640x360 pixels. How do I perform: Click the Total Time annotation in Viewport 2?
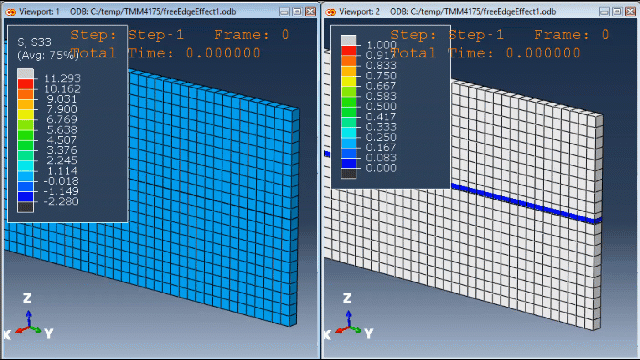point(485,53)
